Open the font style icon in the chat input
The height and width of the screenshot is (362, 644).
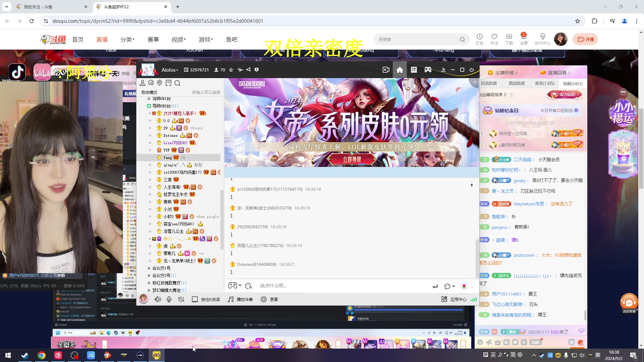(x=249, y=286)
